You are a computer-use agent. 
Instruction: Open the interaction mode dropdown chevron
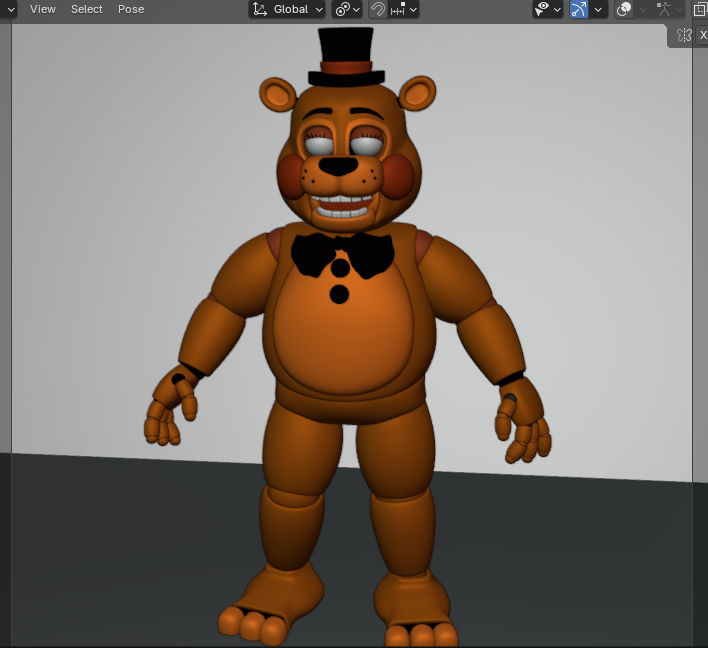point(10,9)
